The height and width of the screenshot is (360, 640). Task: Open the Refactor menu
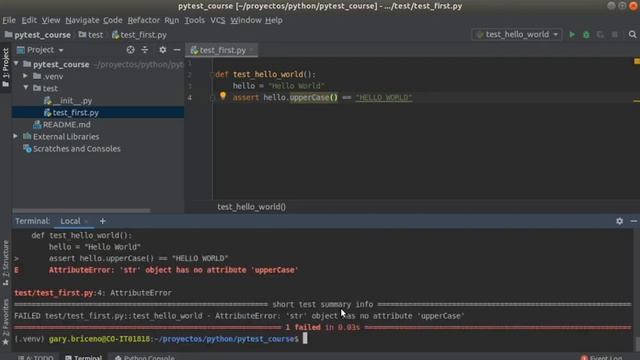tap(143, 20)
